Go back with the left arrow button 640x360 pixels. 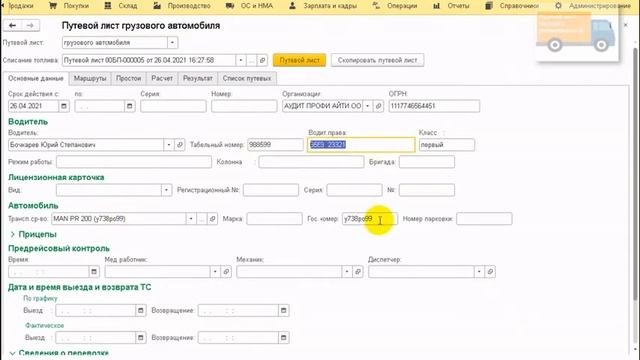point(12,25)
